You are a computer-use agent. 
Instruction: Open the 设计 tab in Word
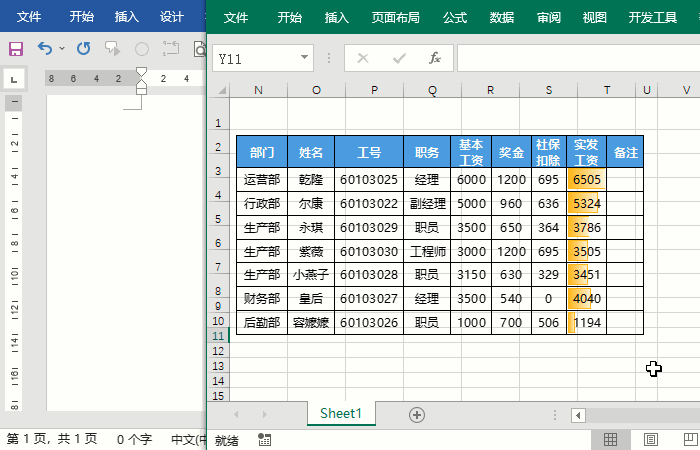point(172,17)
